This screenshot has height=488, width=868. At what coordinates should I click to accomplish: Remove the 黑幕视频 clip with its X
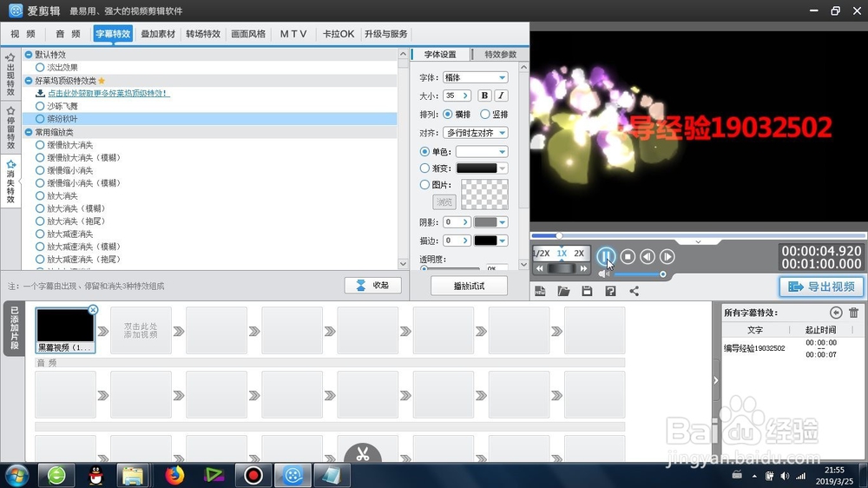[93, 310]
